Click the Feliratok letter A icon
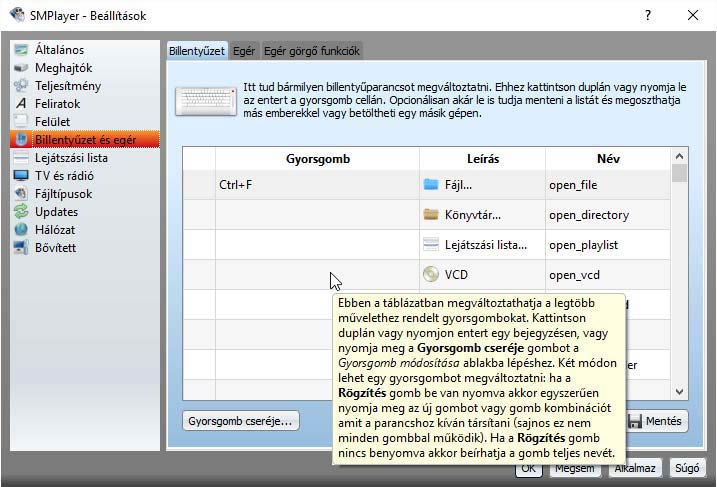The width and height of the screenshot is (717, 487). 21,104
